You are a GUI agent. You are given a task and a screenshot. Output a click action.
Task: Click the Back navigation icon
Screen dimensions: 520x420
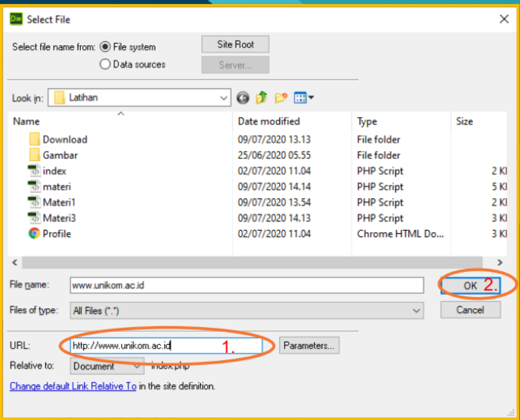click(x=243, y=98)
